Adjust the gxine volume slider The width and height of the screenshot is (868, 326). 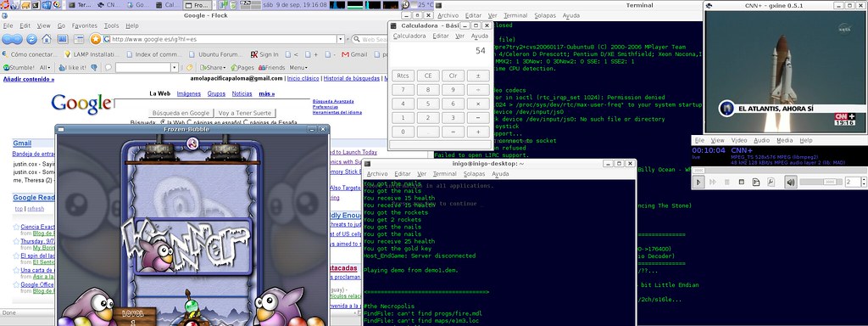click(x=821, y=182)
